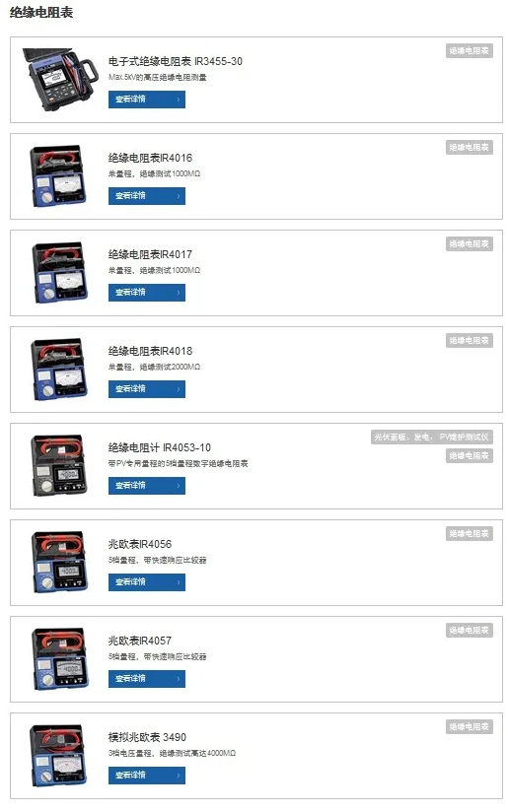508x812 pixels.
Task: Open the IR3455-30 product thumbnail image
Action: click(60, 79)
